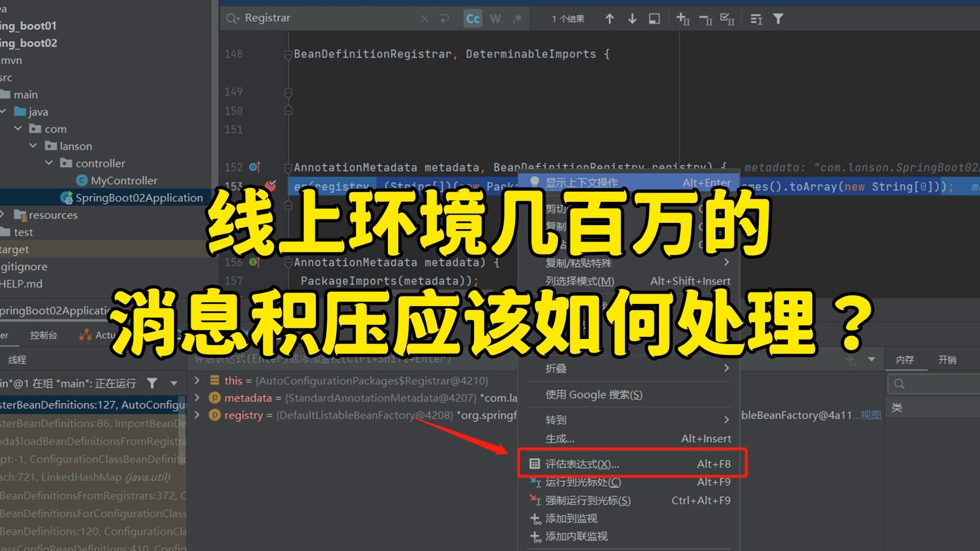980x551 pixels.
Task: Click the open-in-find-window icon in search bar
Action: (654, 18)
